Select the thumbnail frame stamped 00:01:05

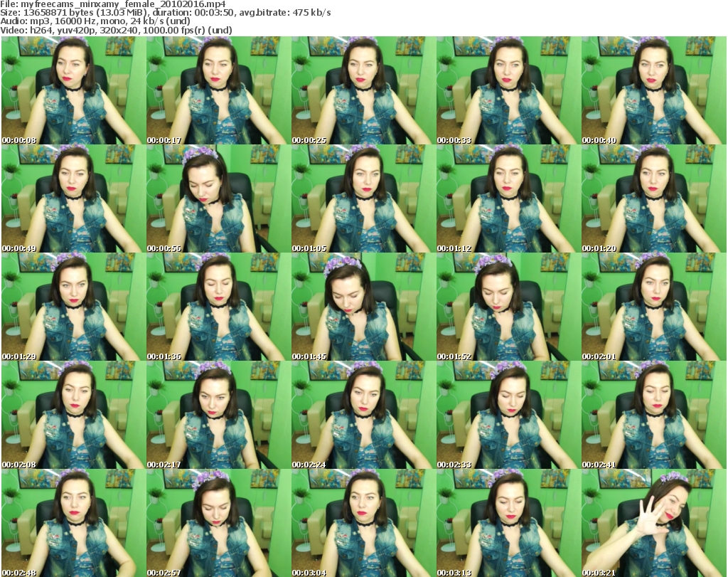pyautogui.click(x=363, y=198)
